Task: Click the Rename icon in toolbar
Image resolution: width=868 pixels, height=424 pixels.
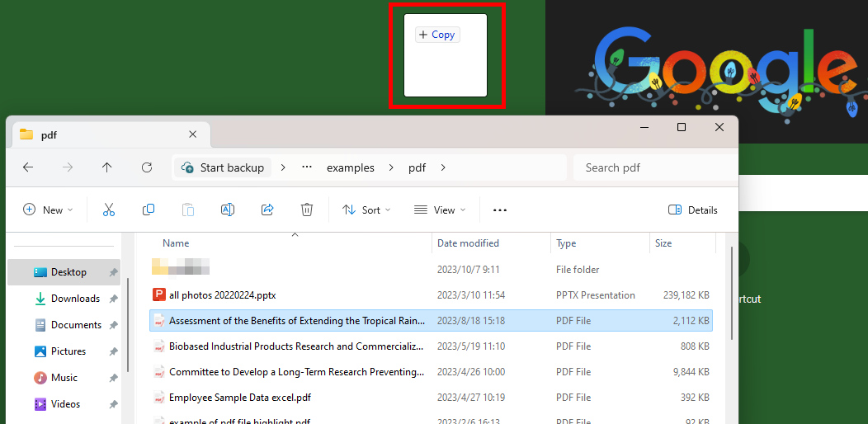Action: coord(228,210)
